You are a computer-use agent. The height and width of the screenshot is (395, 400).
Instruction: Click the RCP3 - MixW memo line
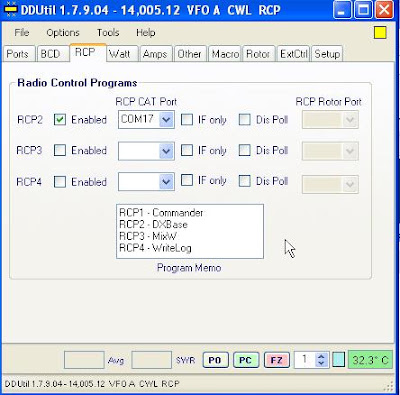pos(148,236)
